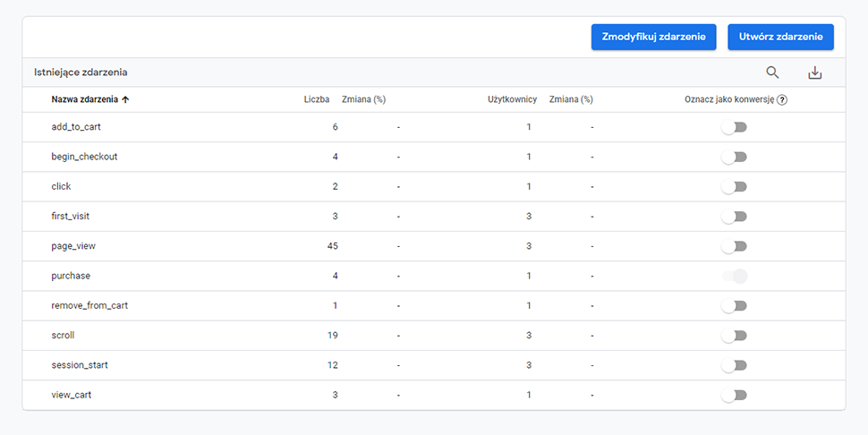Screen dimensions: 868x435
Task: Click the Zmodyfikuj zdarzenie button
Action: (x=654, y=37)
